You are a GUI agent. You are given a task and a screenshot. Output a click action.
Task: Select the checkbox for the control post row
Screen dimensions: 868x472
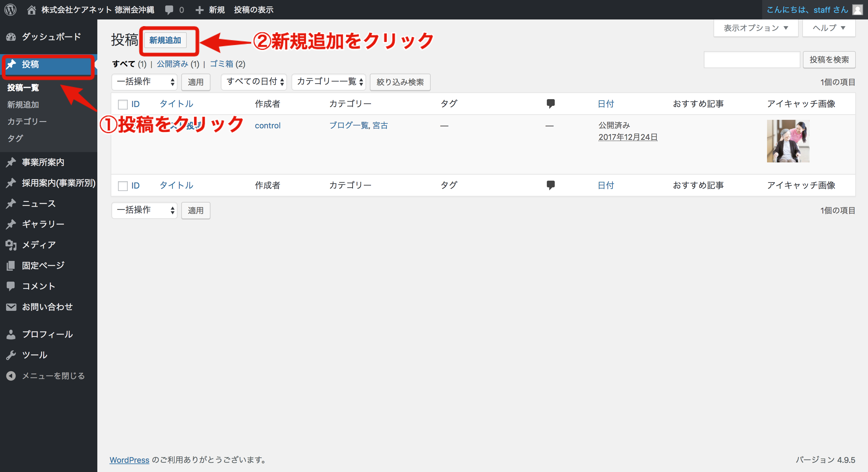click(123, 126)
